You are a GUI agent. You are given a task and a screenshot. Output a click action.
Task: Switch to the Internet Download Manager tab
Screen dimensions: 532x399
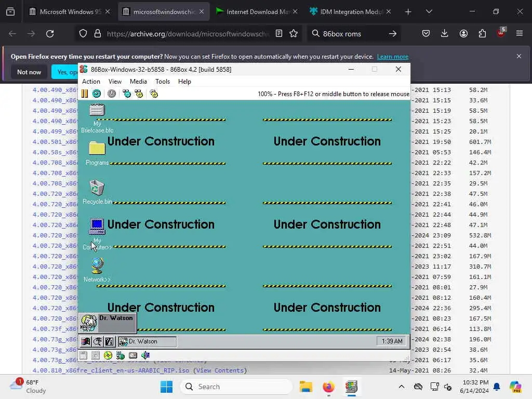click(257, 11)
